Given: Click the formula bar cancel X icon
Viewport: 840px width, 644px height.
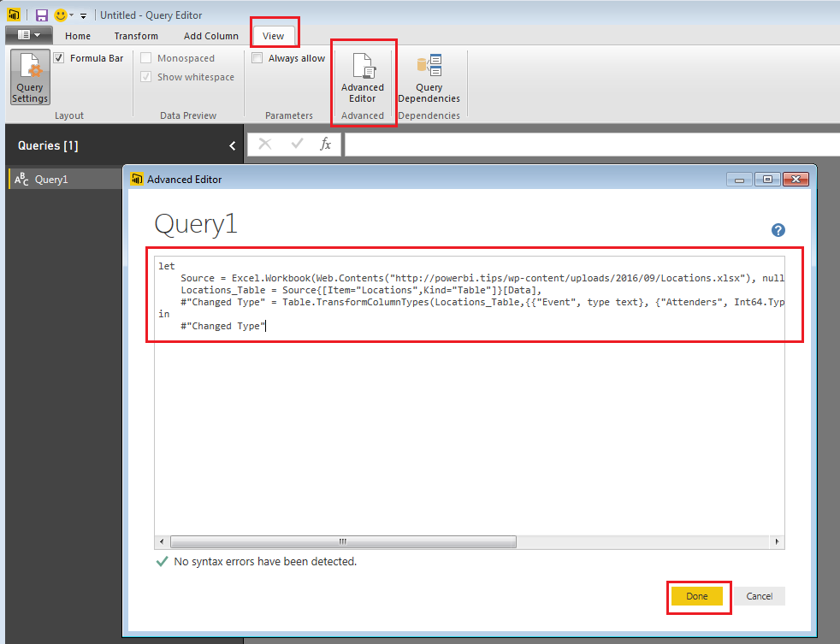Looking at the screenshot, I should click(265, 144).
